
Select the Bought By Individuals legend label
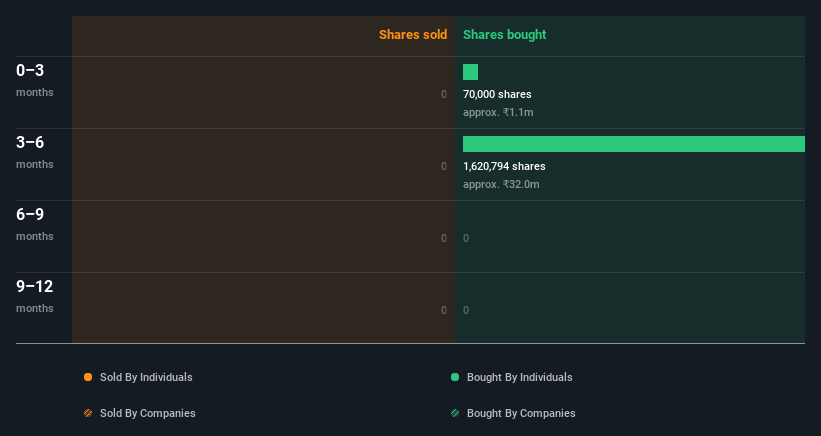click(519, 377)
